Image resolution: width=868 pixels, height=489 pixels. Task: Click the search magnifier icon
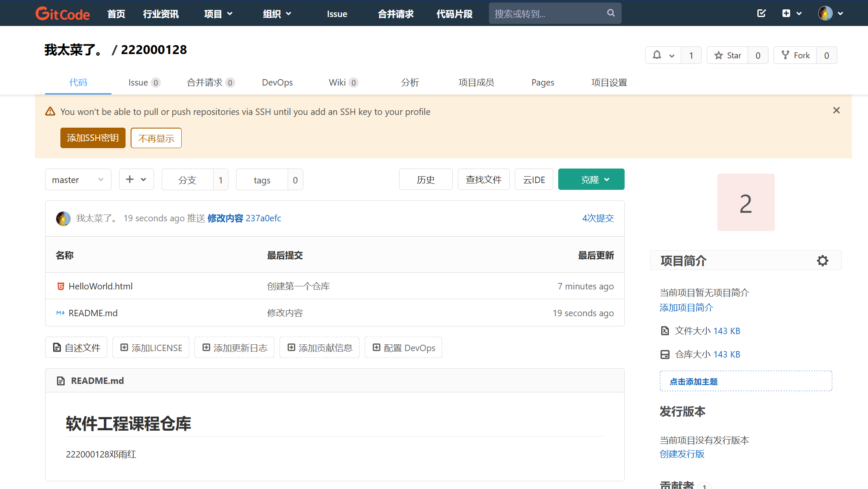611,13
